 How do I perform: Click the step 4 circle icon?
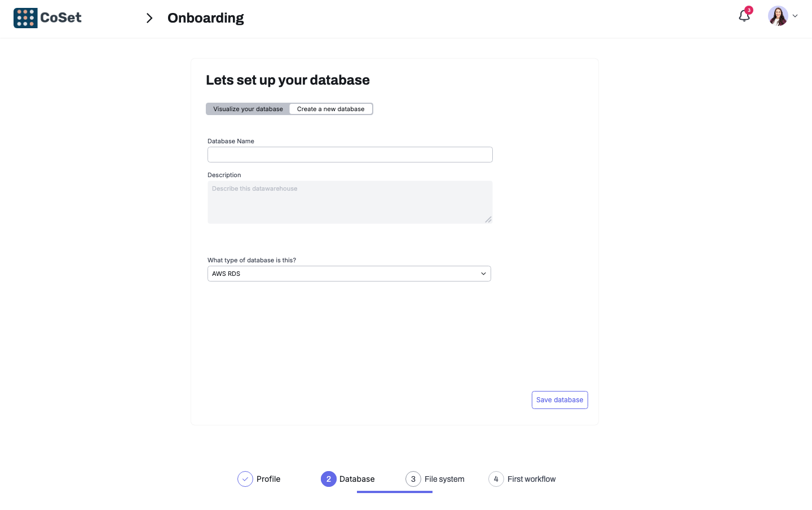(x=496, y=479)
